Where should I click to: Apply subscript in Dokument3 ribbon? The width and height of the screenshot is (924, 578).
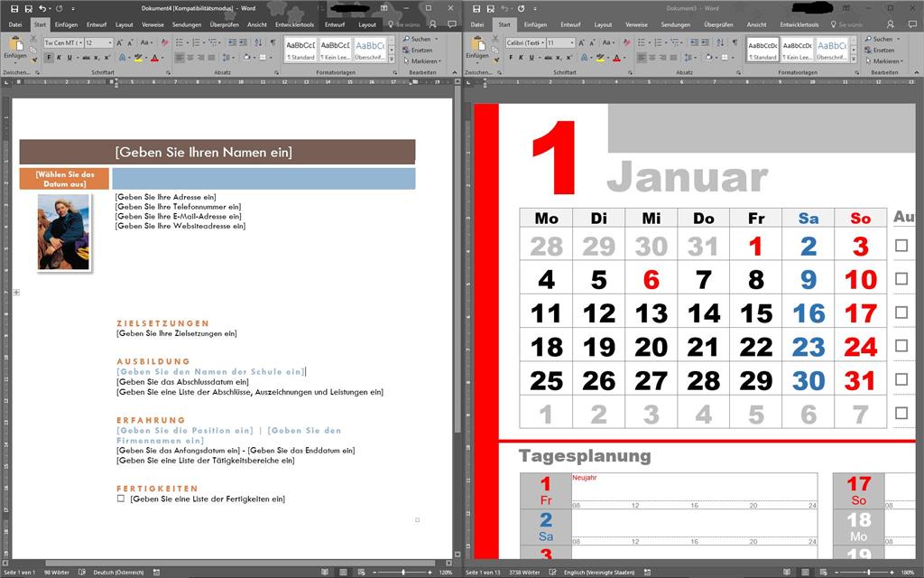point(559,58)
